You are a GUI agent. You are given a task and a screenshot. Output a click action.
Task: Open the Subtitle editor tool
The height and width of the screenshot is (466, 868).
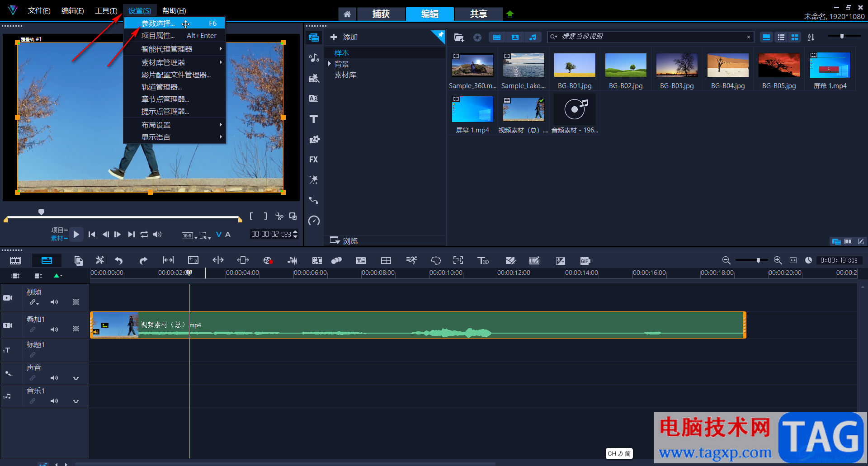[x=361, y=260]
